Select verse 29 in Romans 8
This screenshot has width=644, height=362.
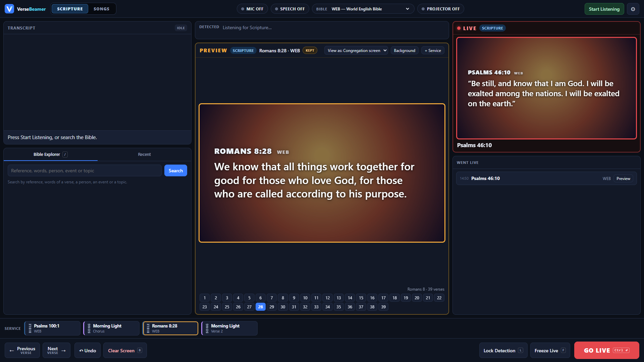[x=272, y=307]
